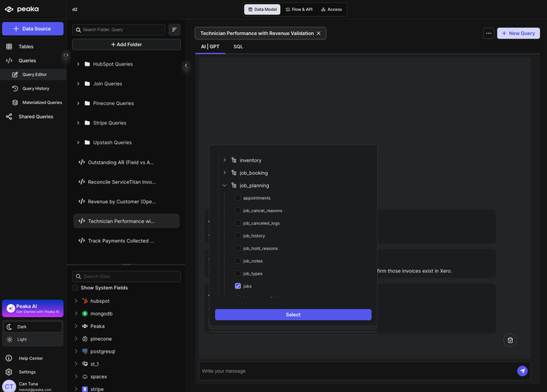Image resolution: width=547 pixels, height=392 pixels.
Task: Uncheck the jobs table checkbox
Action: [x=238, y=286]
